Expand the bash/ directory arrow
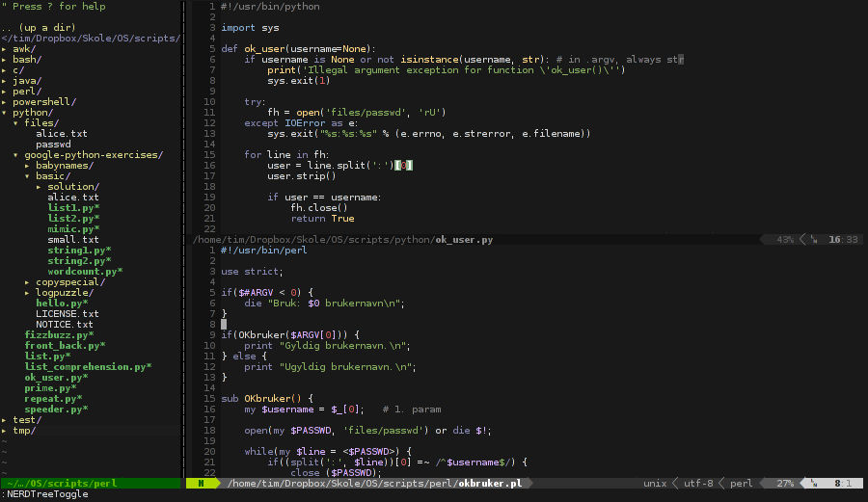The image size is (868, 502). pyautogui.click(x=4, y=60)
